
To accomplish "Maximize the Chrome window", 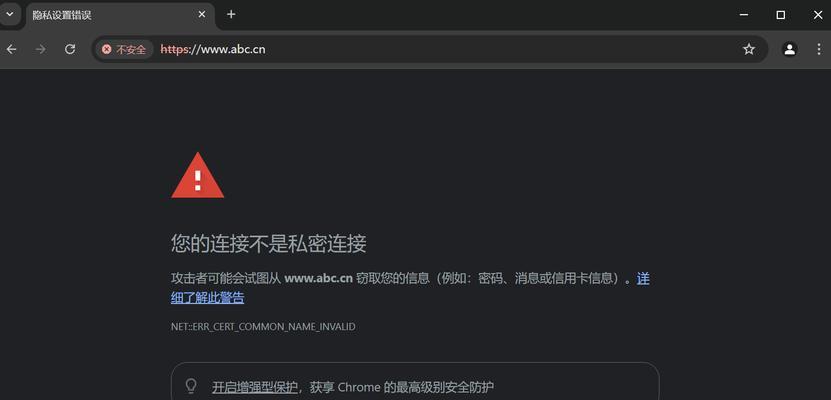I will click(781, 15).
